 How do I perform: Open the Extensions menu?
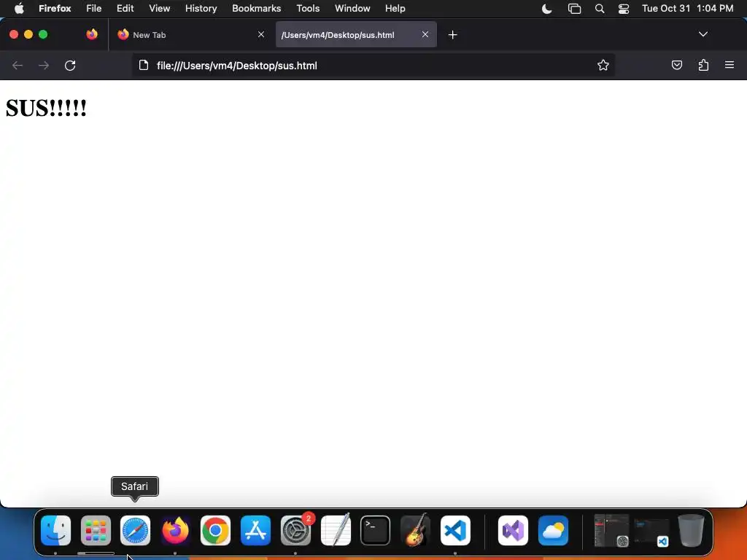click(x=703, y=65)
